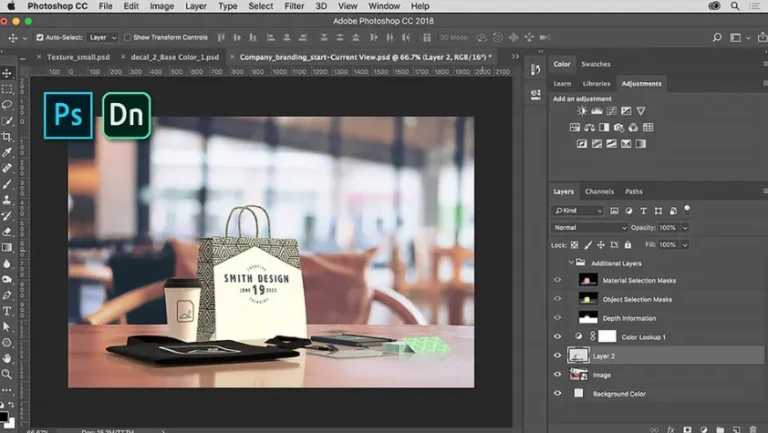
Task: Collapse the Additional Layers group
Action: (571, 263)
